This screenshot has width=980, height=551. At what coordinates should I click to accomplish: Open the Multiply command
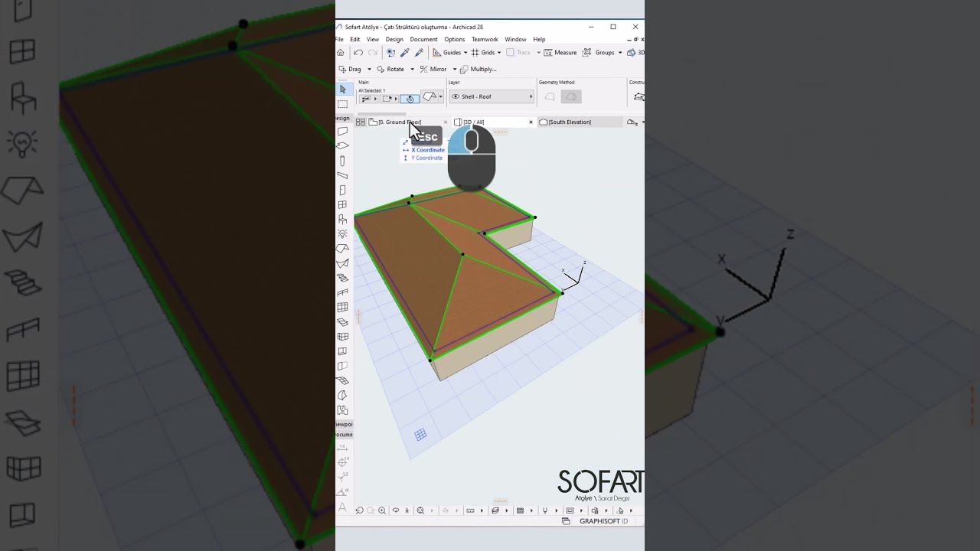click(479, 69)
